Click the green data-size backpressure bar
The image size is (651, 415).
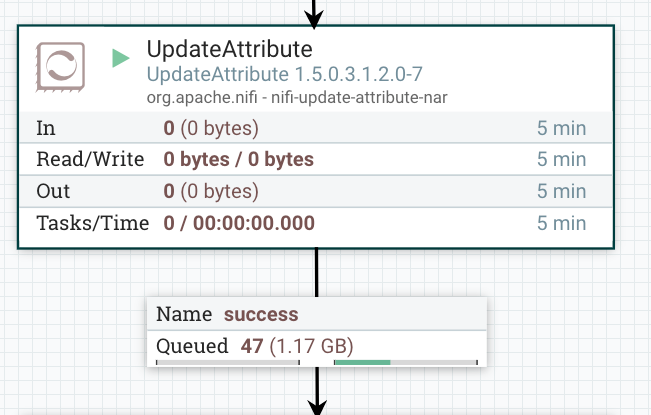click(x=362, y=362)
